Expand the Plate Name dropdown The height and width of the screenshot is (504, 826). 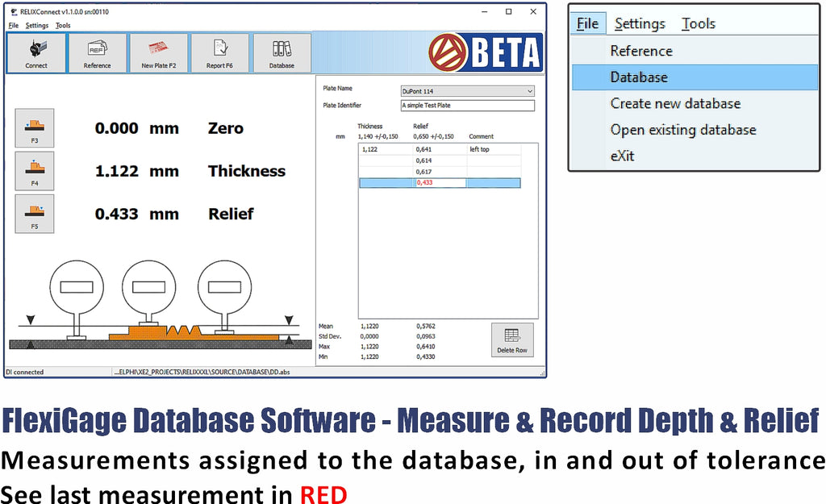(x=529, y=91)
